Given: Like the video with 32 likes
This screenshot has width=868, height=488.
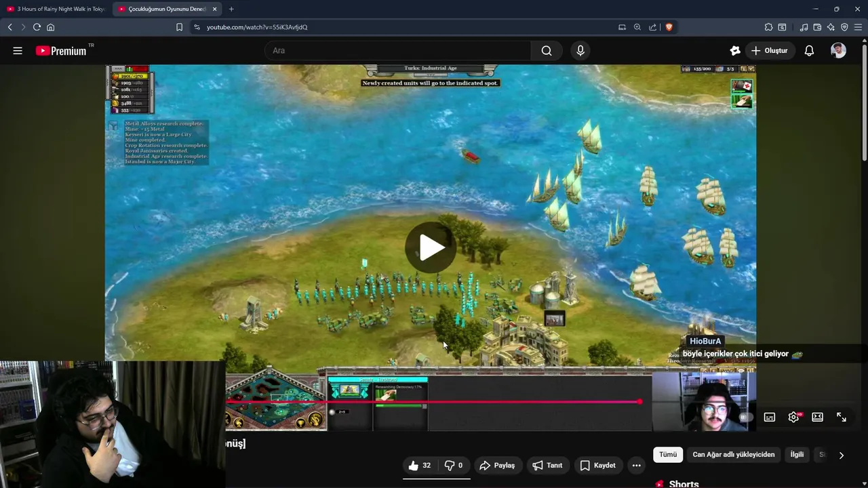Looking at the screenshot, I should coord(420,466).
